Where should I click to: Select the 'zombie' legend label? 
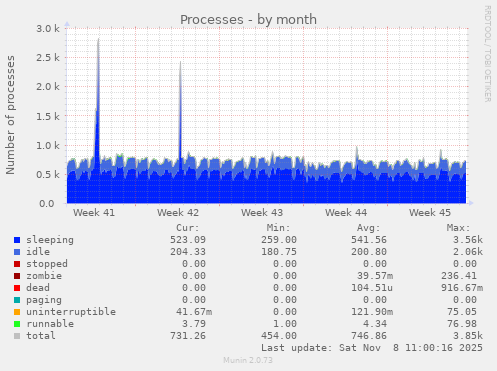point(44,276)
